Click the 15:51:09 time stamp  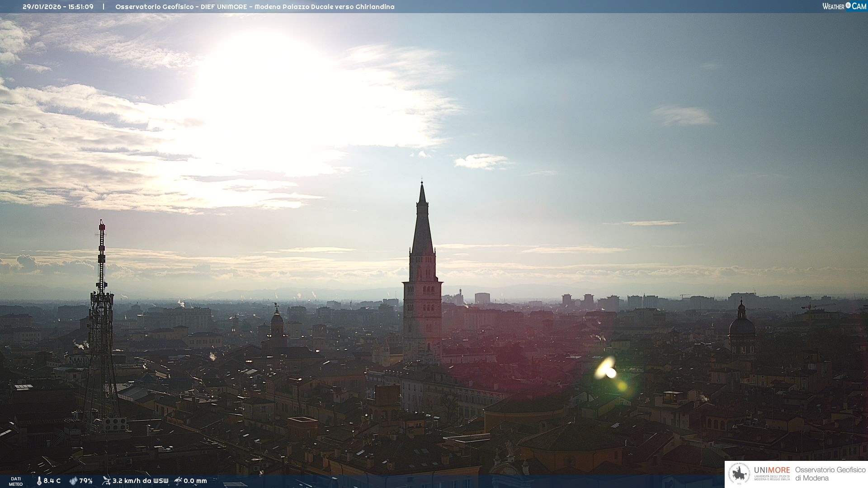pyautogui.click(x=81, y=7)
